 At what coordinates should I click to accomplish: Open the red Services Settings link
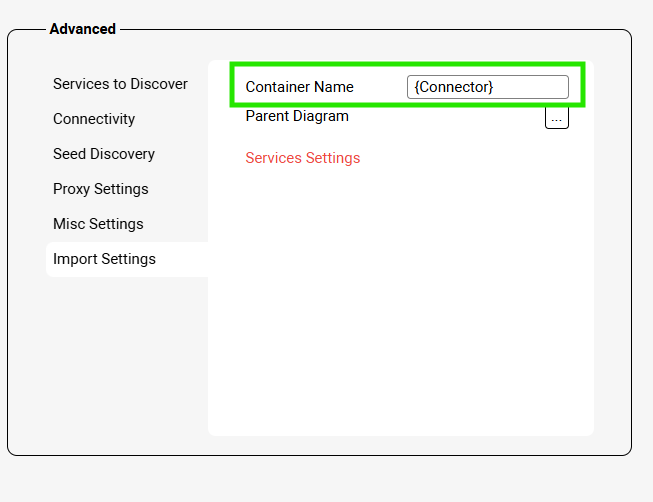pos(302,158)
